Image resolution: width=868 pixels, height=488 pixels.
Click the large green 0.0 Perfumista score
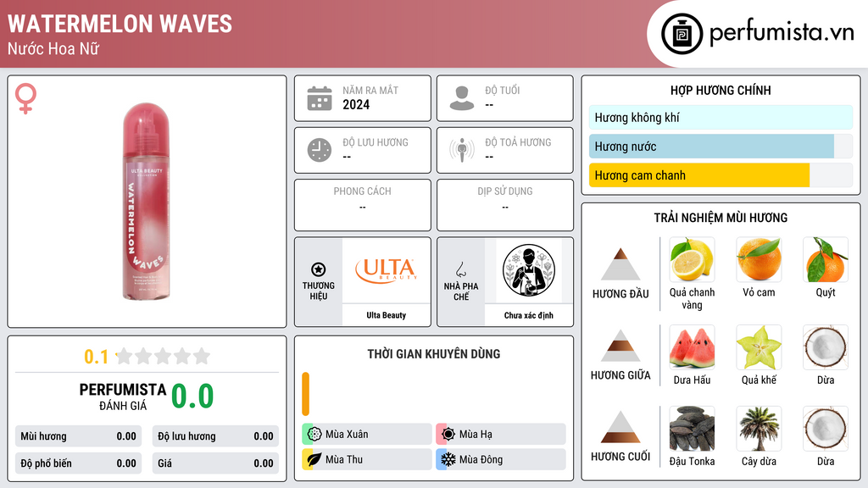point(192,396)
